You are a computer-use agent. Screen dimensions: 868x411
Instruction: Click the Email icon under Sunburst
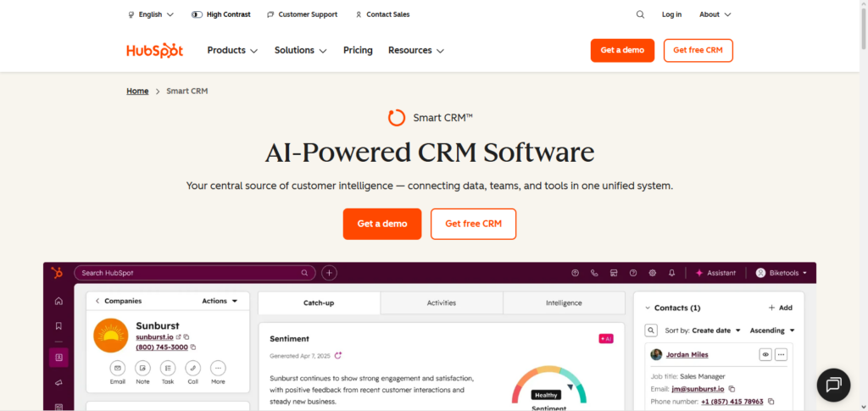tap(117, 369)
